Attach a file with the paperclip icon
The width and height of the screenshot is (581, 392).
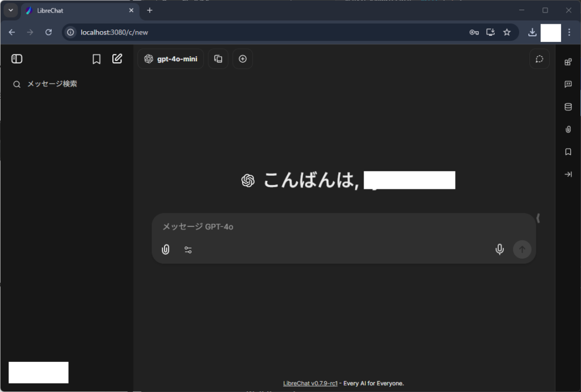[165, 250]
